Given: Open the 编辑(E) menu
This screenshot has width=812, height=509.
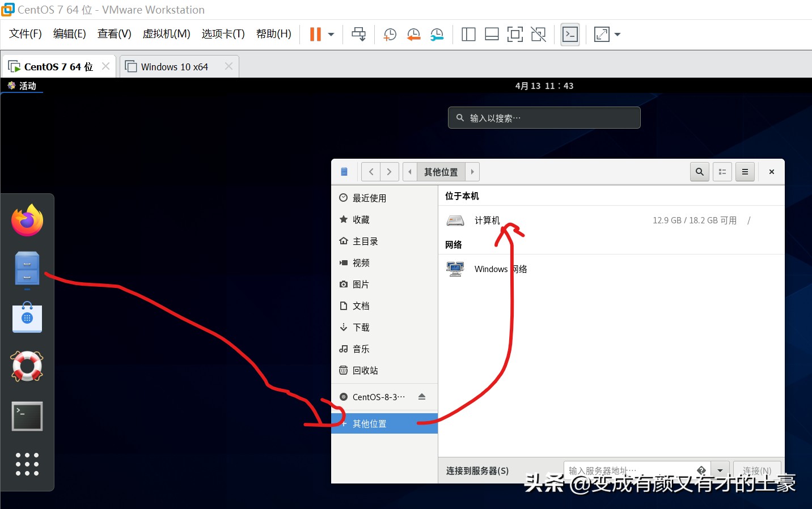Looking at the screenshot, I should pos(70,34).
